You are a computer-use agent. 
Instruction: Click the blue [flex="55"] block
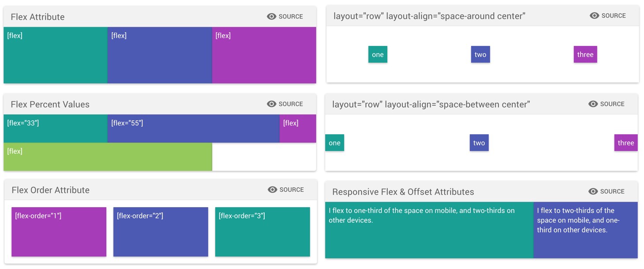pos(193,129)
